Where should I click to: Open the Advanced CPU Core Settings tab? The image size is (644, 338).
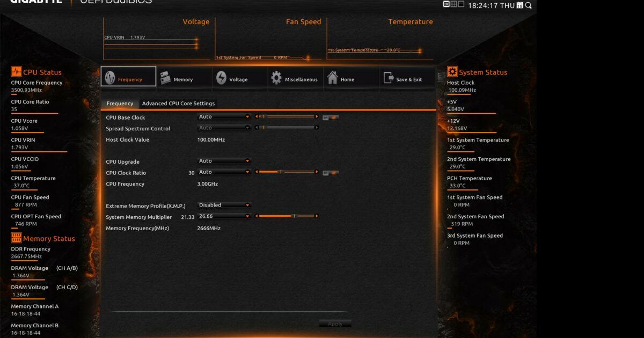click(x=178, y=103)
